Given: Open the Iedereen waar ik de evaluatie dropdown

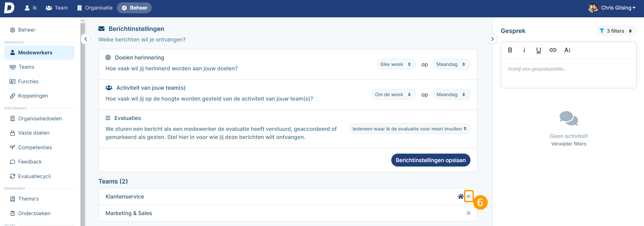Looking at the screenshot, I should pyautogui.click(x=410, y=129).
